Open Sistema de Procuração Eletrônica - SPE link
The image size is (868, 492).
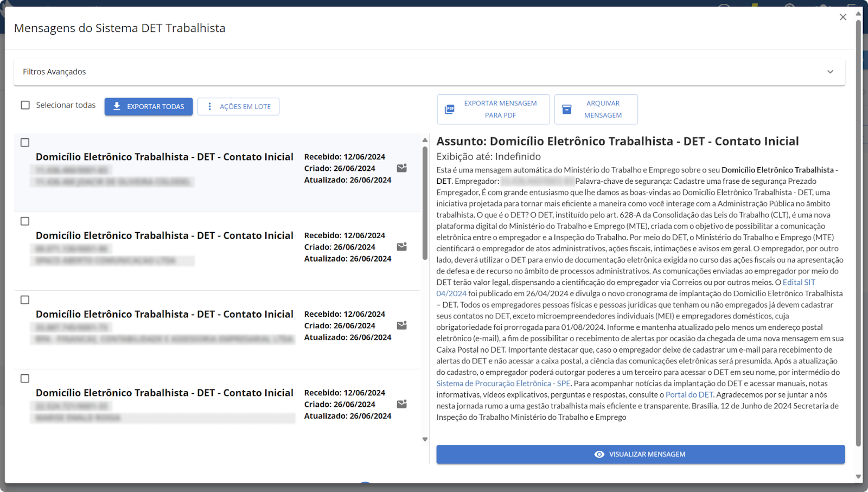coord(503,384)
